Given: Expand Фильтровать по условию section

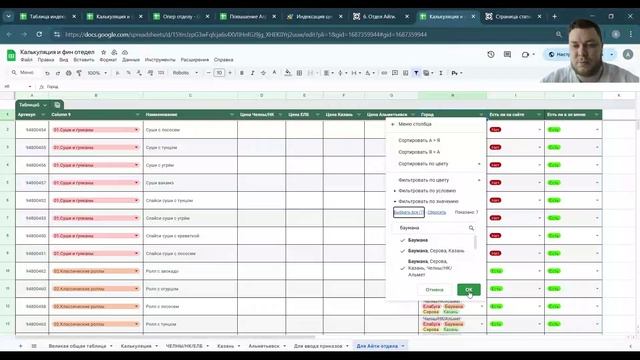Looking at the screenshot, I should point(427,191).
